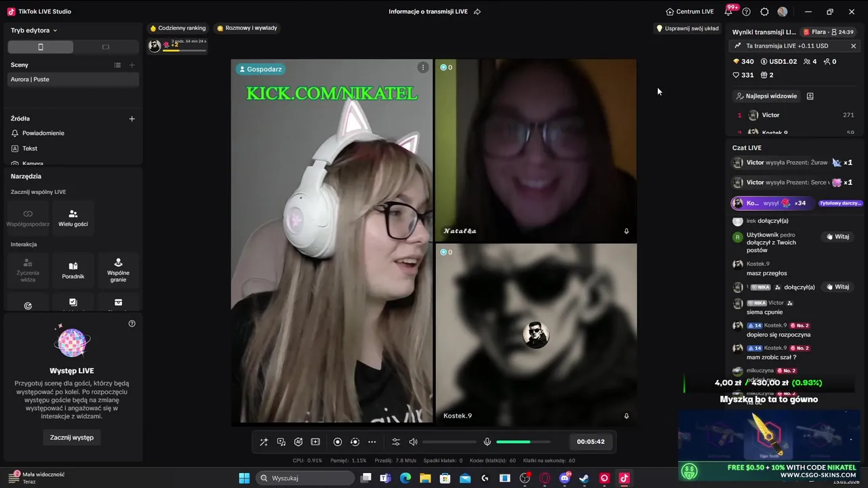Open the host tile three-dot menu
Screen dimensions: 868x488
pos(423,67)
